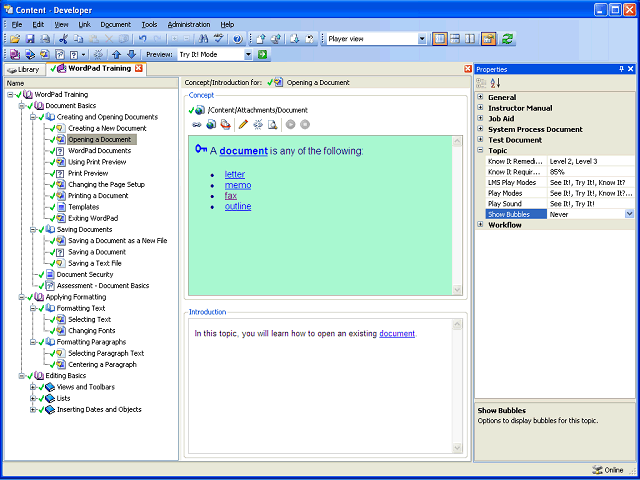The image size is (640, 480).
Task: Collapse the Saving Documents tree node
Action: (33, 229)
